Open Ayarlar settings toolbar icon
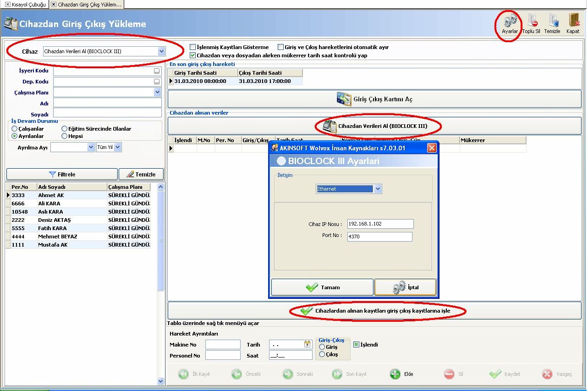This screenshot has width=588, height=391. click(510, 23)
